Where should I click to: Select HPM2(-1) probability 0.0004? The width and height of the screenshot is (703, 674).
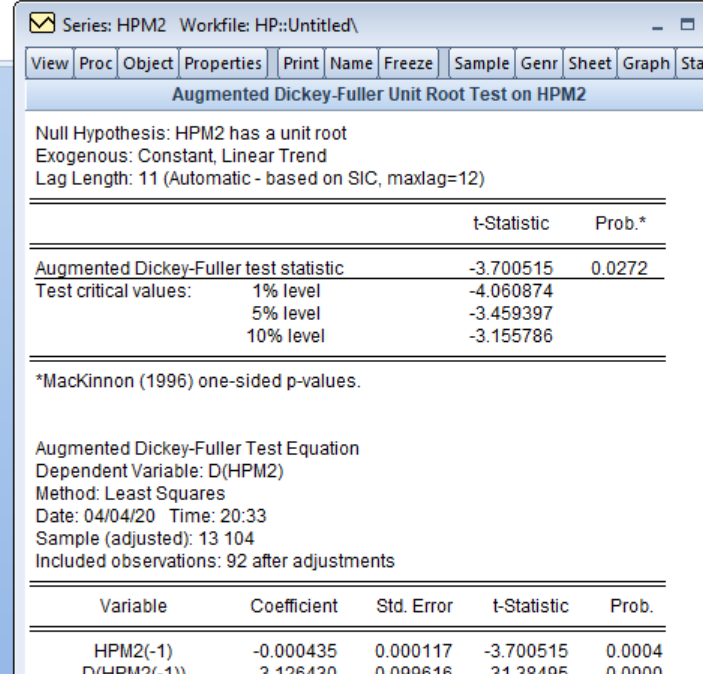[x=634, y=651]
